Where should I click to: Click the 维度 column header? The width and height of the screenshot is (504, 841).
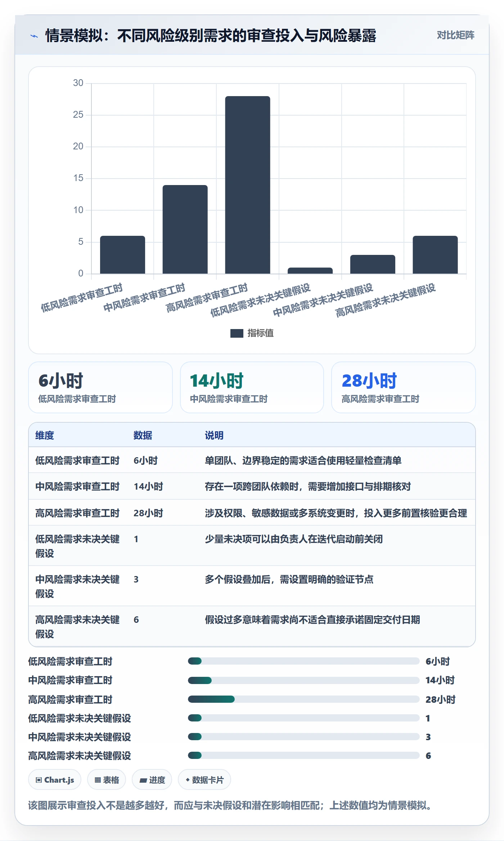(45, 435)
